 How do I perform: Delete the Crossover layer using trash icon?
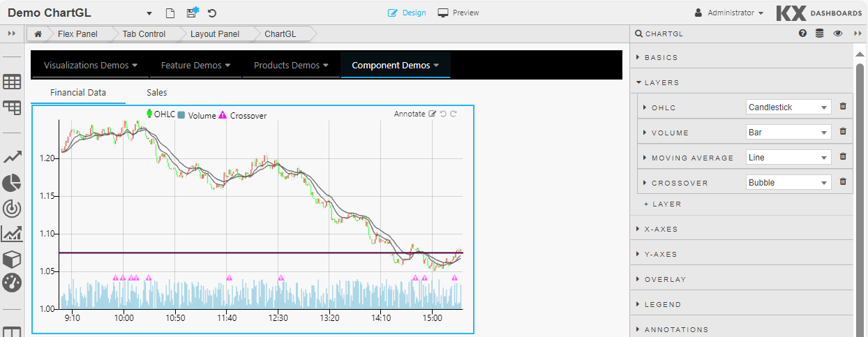(843, 182)
